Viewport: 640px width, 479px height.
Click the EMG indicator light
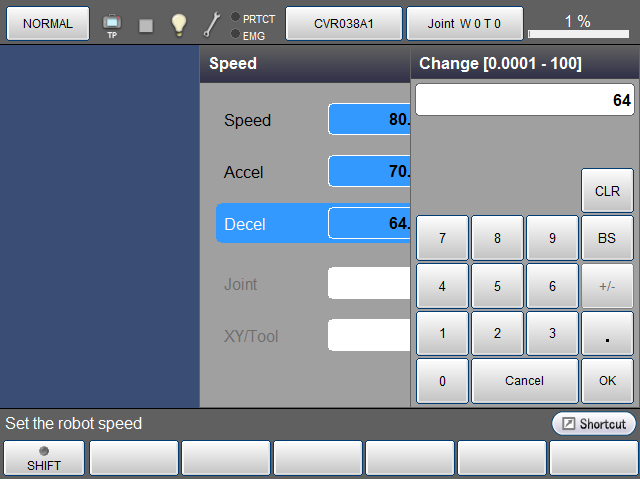pos(235,35)
